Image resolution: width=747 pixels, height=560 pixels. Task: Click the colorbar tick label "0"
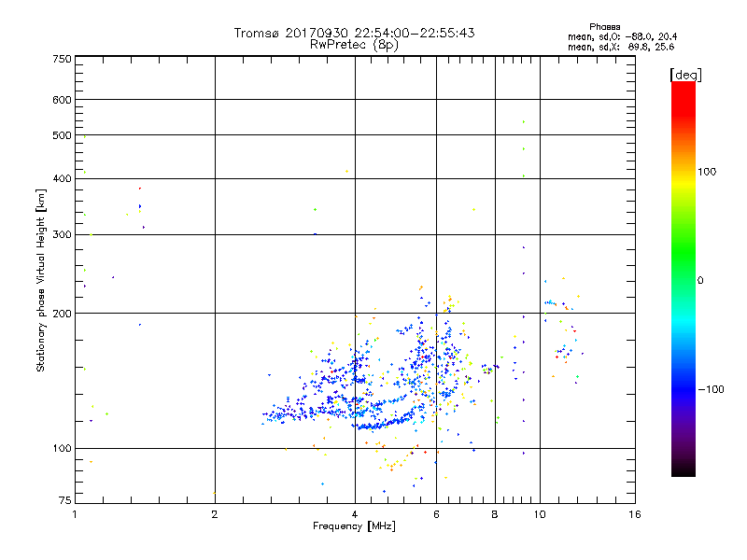click(x=700, y=280)
